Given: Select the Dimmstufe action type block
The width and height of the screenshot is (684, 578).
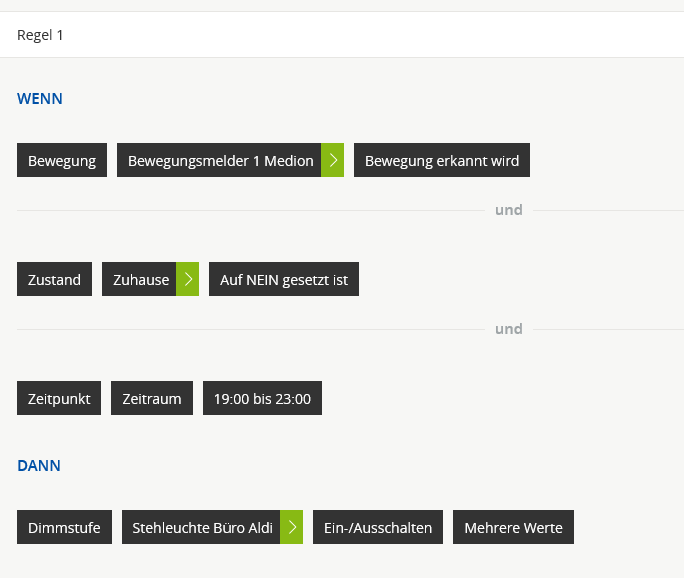Looking at the screenshot, I should point(64,527).
